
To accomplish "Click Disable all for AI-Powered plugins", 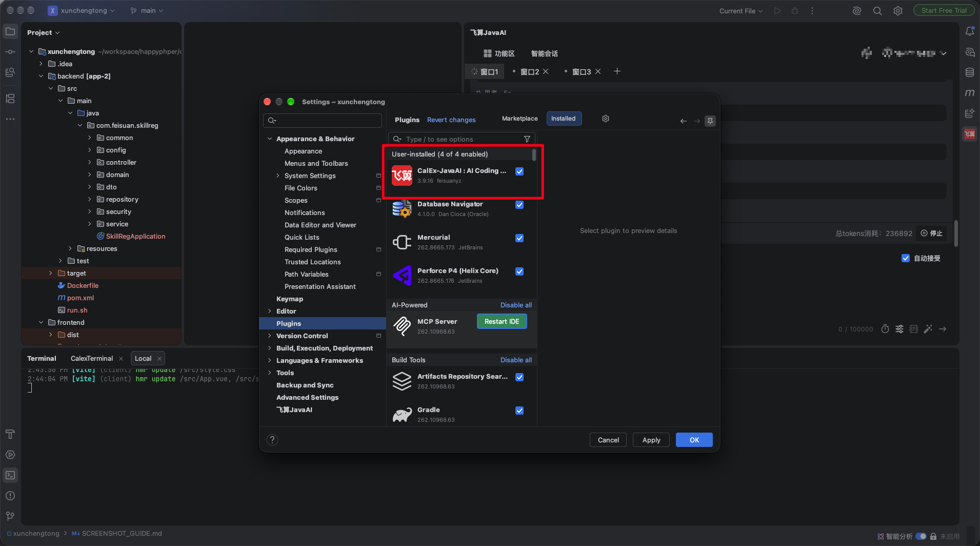I will 516,305.
